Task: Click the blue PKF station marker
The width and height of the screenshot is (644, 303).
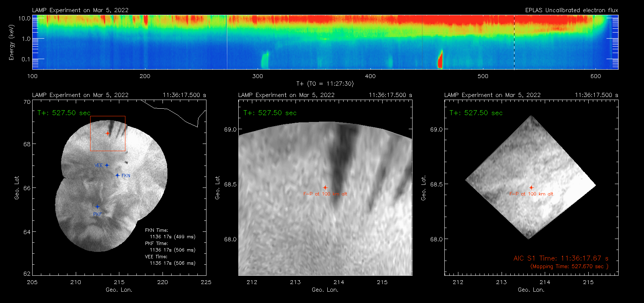Action: [97, 207]
